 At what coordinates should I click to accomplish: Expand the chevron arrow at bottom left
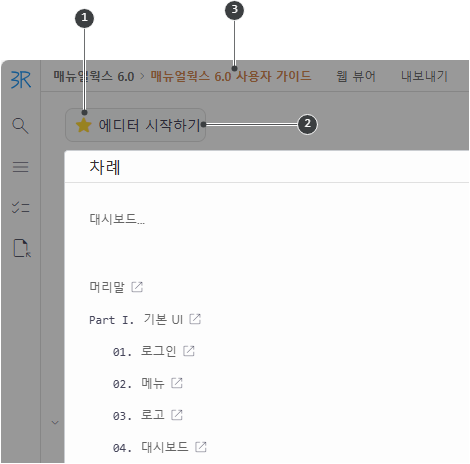tap(55, 423)
